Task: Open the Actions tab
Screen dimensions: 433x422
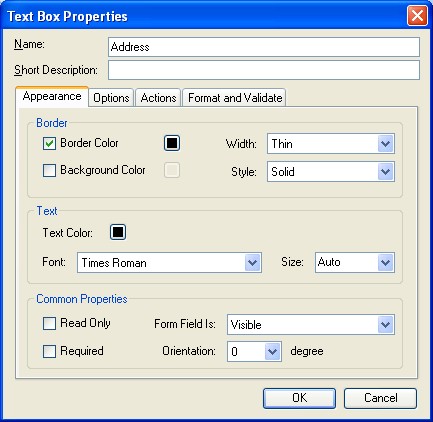Action: pyautogui.click(x=158, y=98)
